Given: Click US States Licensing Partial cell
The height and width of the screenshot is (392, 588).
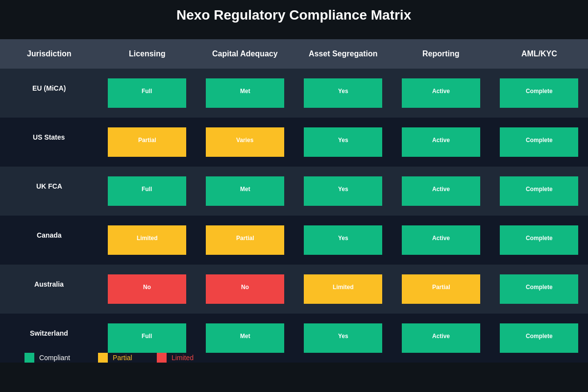Looking at the screenshot, I should [x=147, y=142].
